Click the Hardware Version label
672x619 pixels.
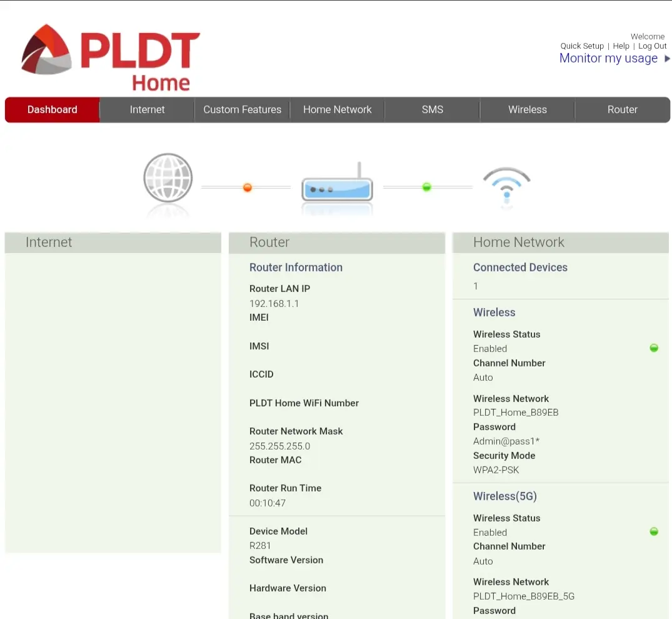[x=288, y=588]
